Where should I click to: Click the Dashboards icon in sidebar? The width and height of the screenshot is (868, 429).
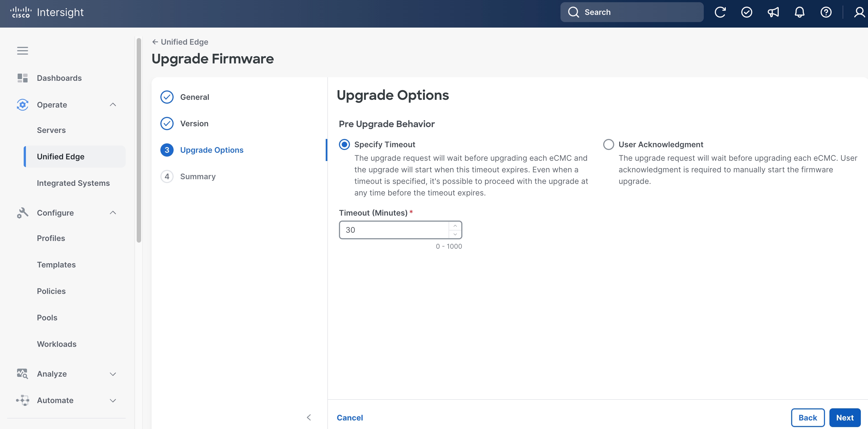[x=23, y=78]
